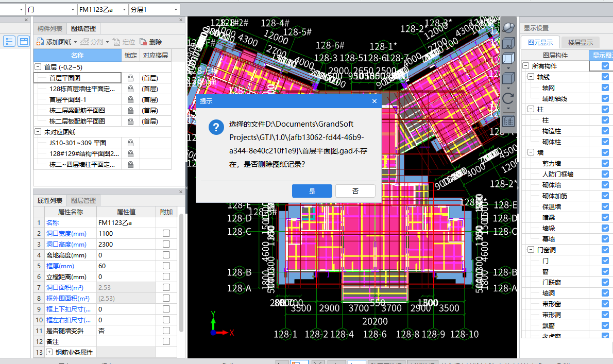Click 添加图纸 add drawing icon
Screen dimensions: 613x364
coord(40,42)
